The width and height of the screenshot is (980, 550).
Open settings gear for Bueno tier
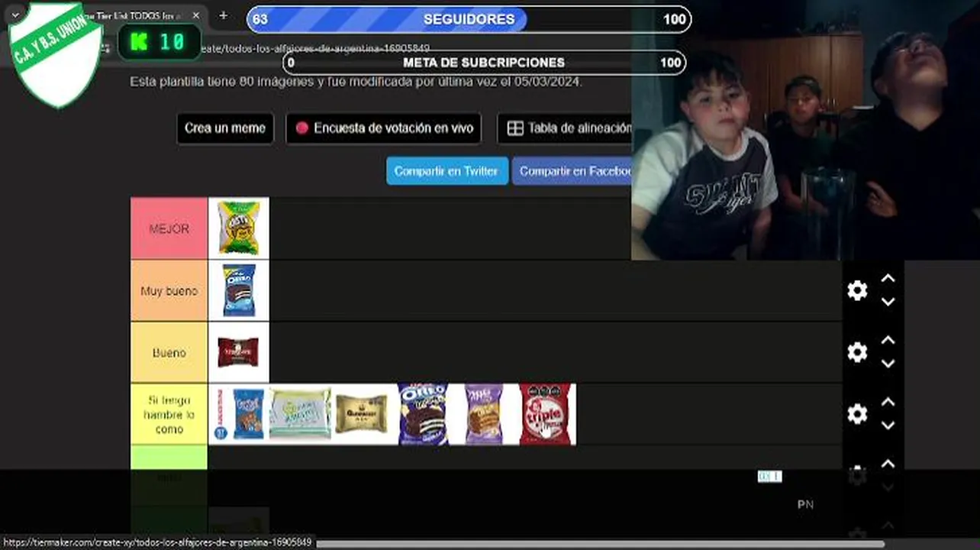[857, 352]
